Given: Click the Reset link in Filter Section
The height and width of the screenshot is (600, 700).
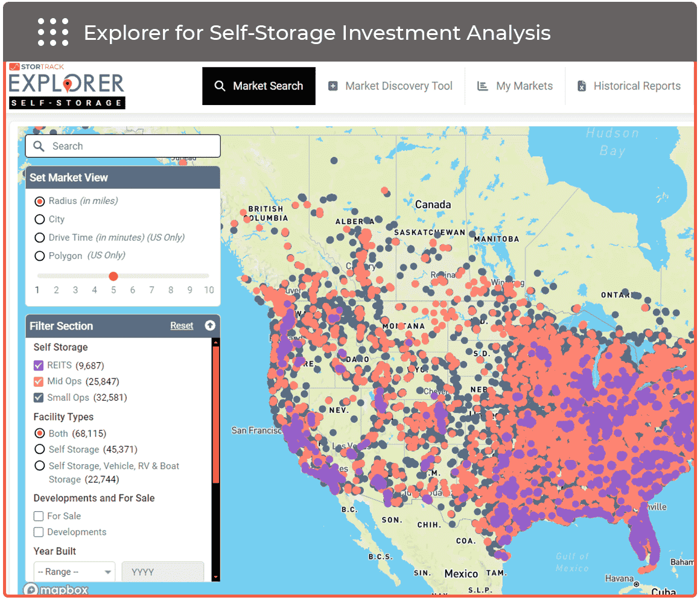Looking at the screenshot, I should point(182,325).
